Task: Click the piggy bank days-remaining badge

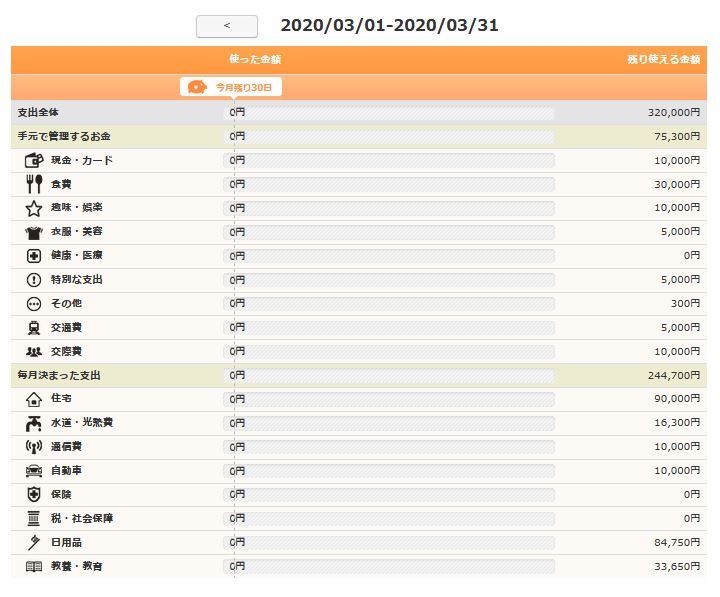Action: (x=231, y=87)
